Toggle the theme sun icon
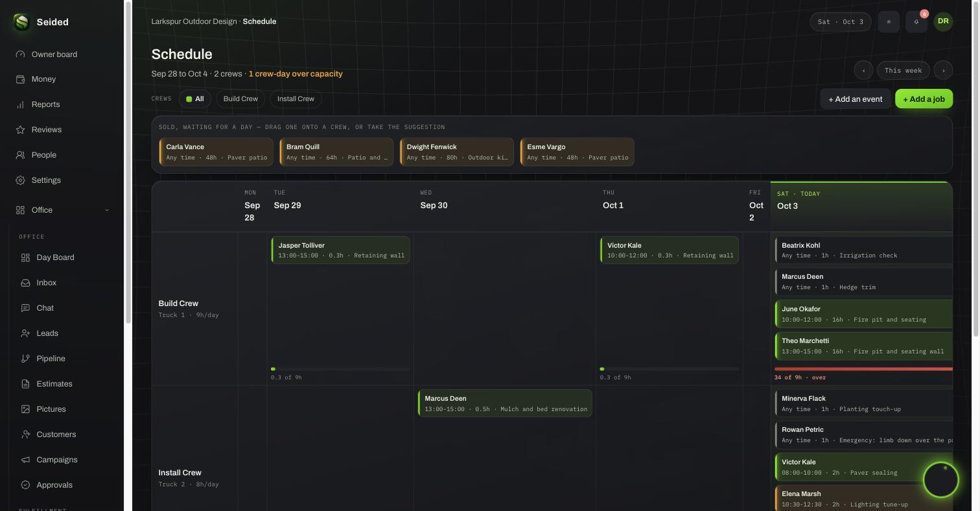The image size is (980, 511). [889, 21]
